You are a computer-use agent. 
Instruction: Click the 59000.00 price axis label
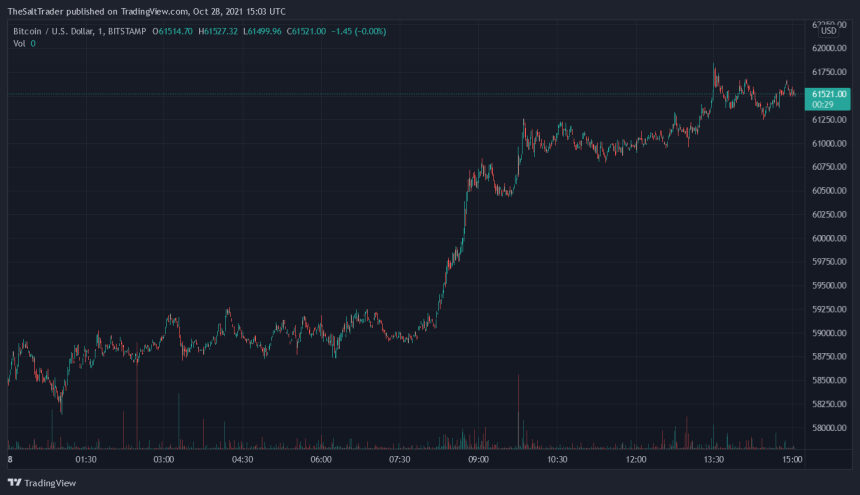click(x=828, y=333)
